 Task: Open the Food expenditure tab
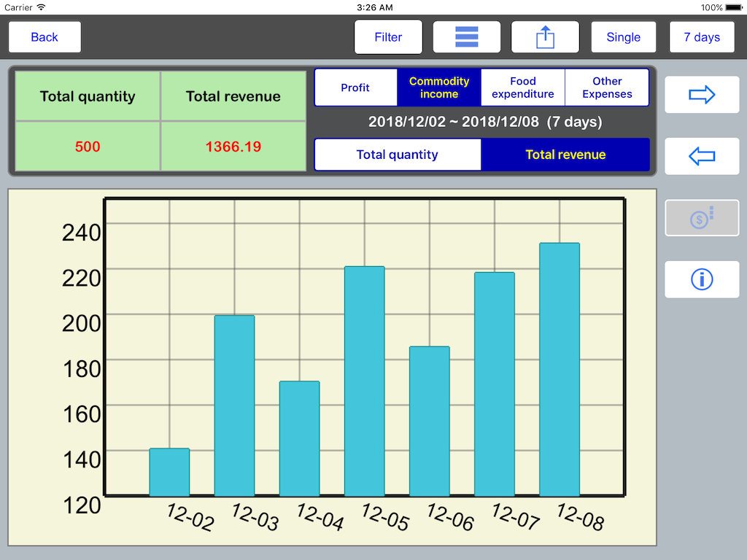pos(522,87)
